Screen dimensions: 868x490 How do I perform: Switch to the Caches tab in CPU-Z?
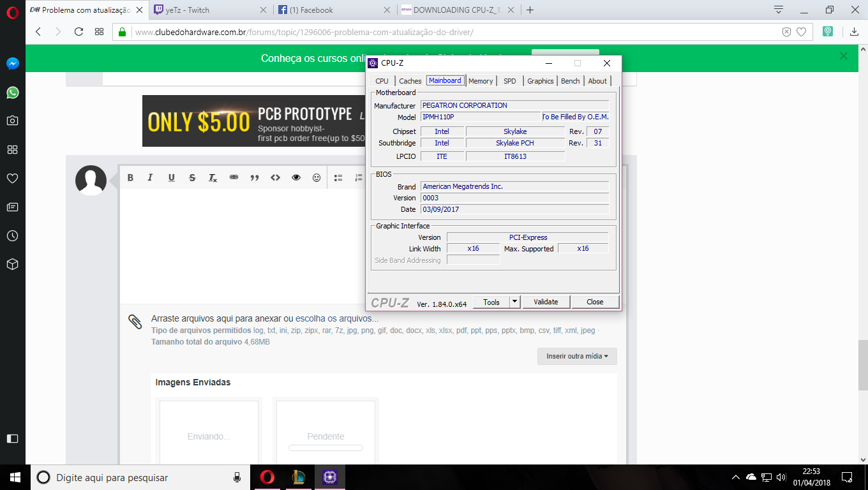click(410, 81)
